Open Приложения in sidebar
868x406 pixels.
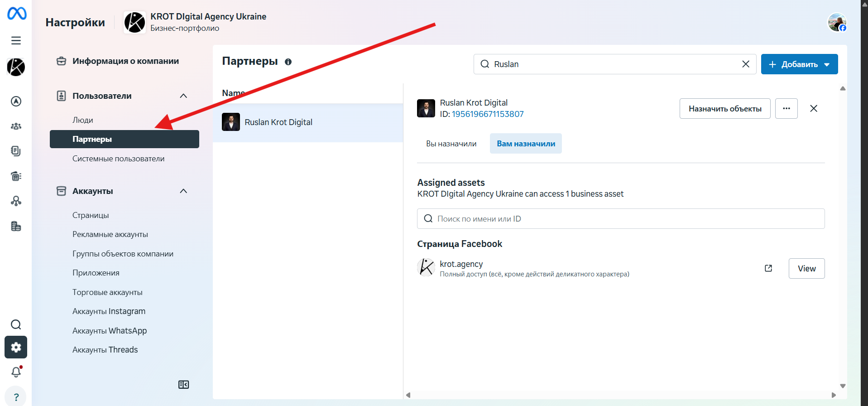coord(96,273)
